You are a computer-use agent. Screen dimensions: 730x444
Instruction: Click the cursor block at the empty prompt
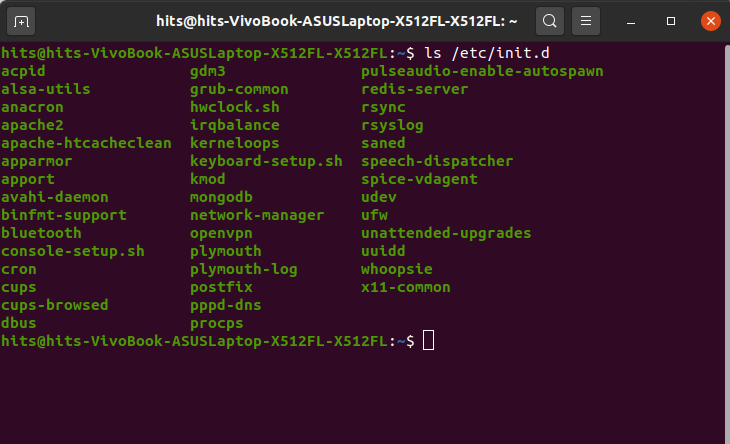(429, 341)
